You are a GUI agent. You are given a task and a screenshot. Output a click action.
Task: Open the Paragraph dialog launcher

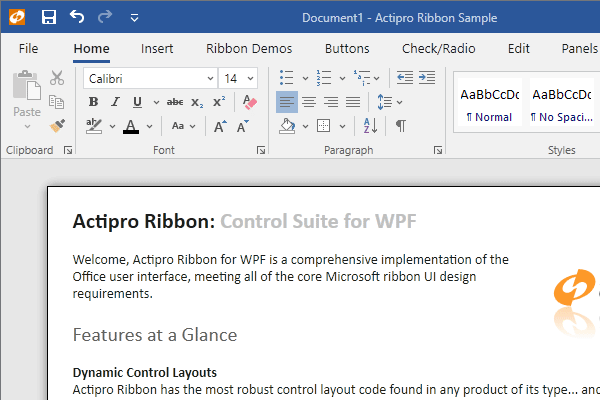coord(438,150)
